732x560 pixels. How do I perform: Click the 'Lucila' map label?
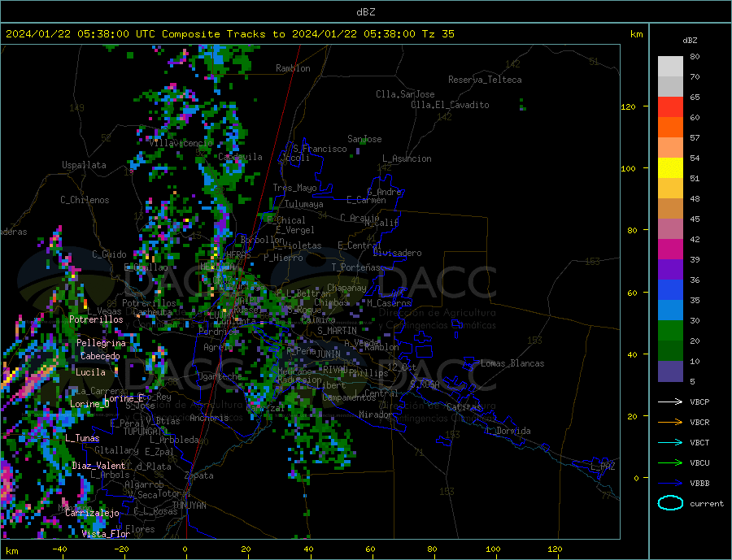(90, 372)
